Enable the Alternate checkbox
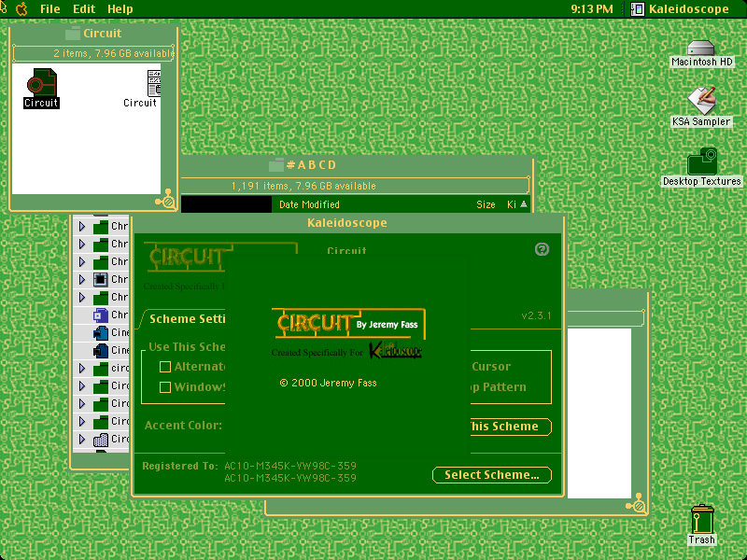Image resolution: width=747 pixels, height=560 pixels. click(165, 367)
